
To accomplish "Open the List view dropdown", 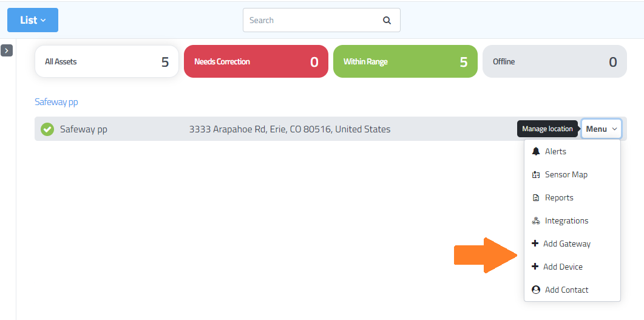I will tap(33, 20).
